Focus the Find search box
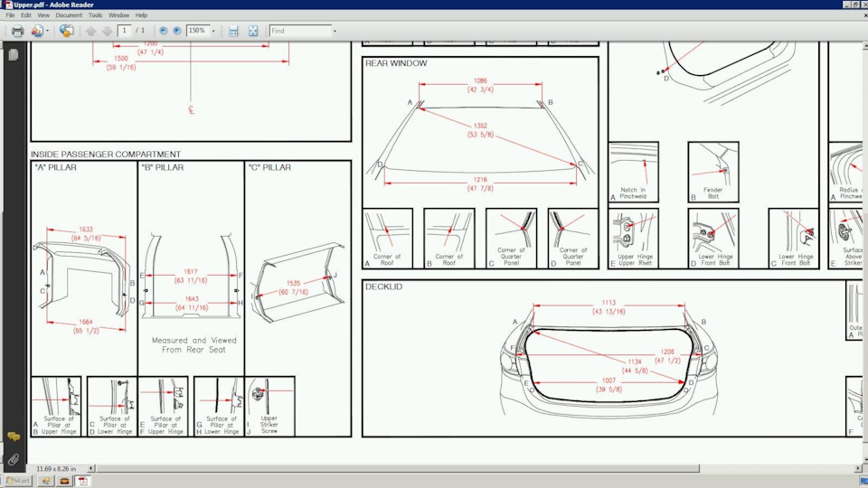The image size is (868, 488). coord(300,31)
